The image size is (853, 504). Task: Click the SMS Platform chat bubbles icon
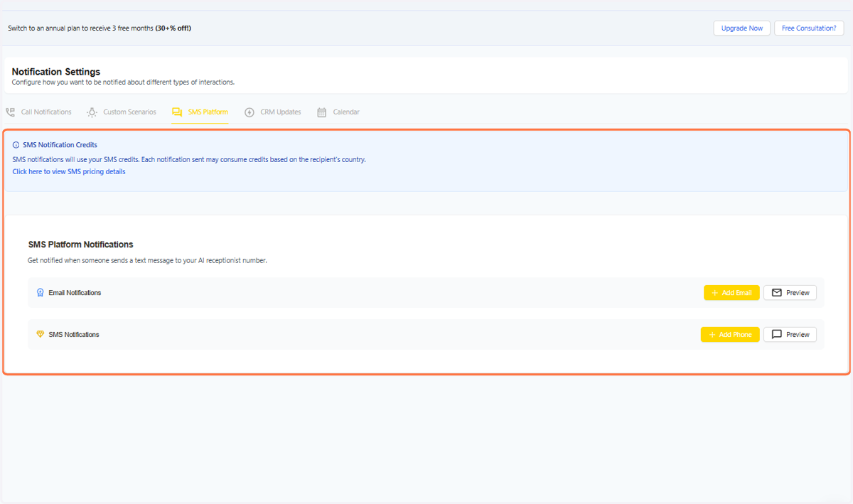coord(177,112)
